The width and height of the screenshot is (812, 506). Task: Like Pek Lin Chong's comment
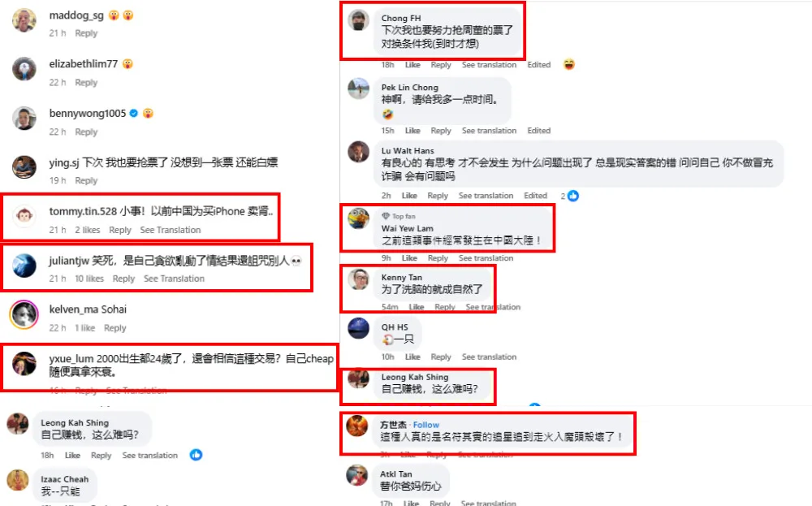click(412, 131)
